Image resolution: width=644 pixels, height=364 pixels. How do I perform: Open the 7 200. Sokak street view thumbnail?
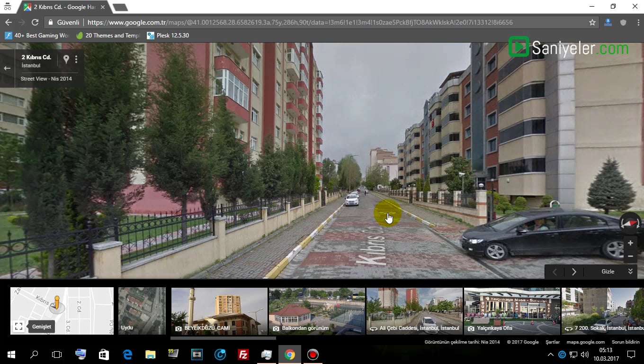point(603,311)
